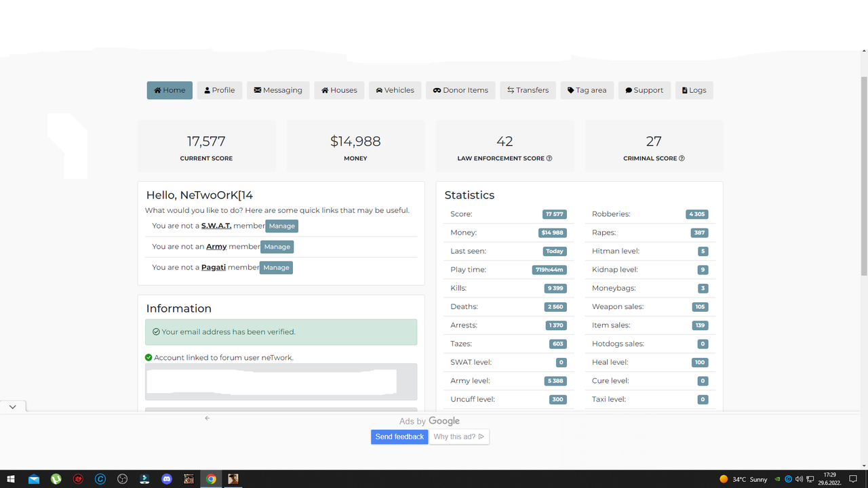Click the Kills 9 399 badge
Viewport: 868px width, 488px height.
point(555,288)
